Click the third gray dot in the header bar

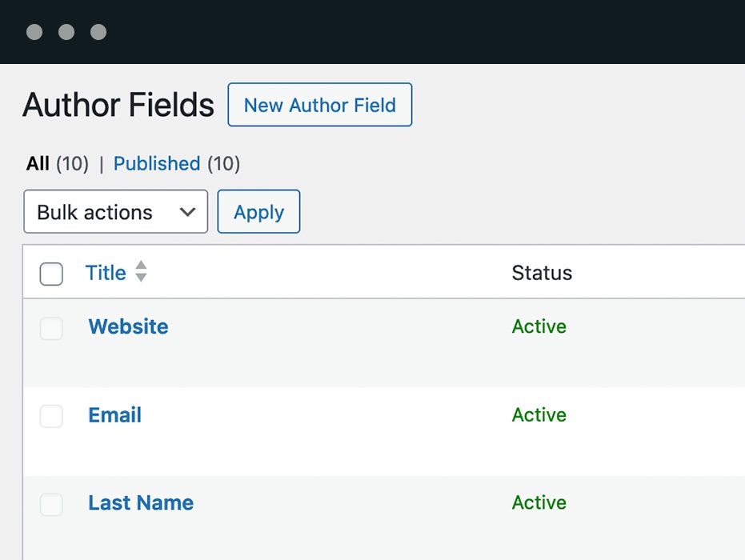coord(98,32)
